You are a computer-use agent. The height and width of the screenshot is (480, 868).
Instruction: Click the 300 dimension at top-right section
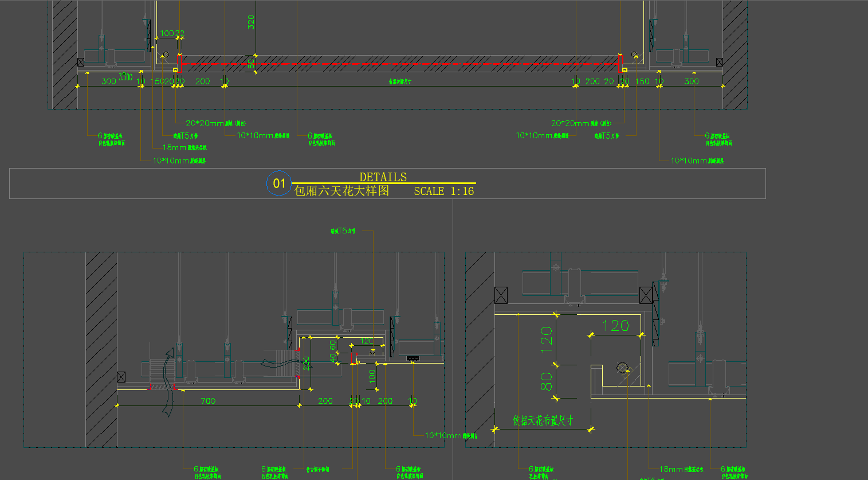692,81
